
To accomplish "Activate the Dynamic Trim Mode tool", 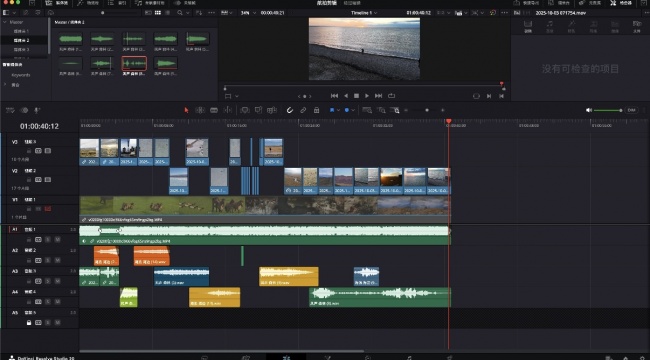I will 214,110.
